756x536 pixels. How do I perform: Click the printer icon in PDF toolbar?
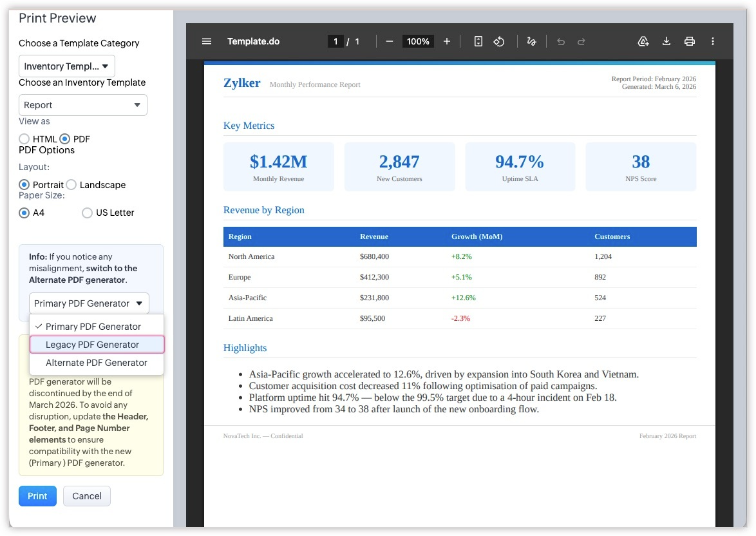coord(690,41)
